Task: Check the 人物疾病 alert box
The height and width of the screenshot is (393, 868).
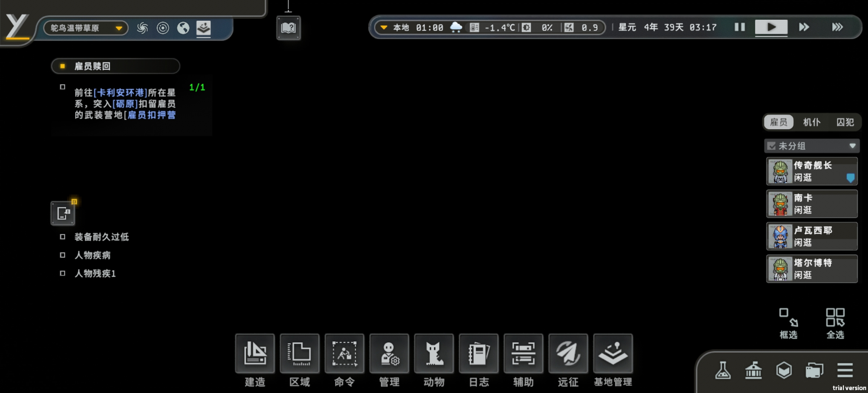Action: 63,255
